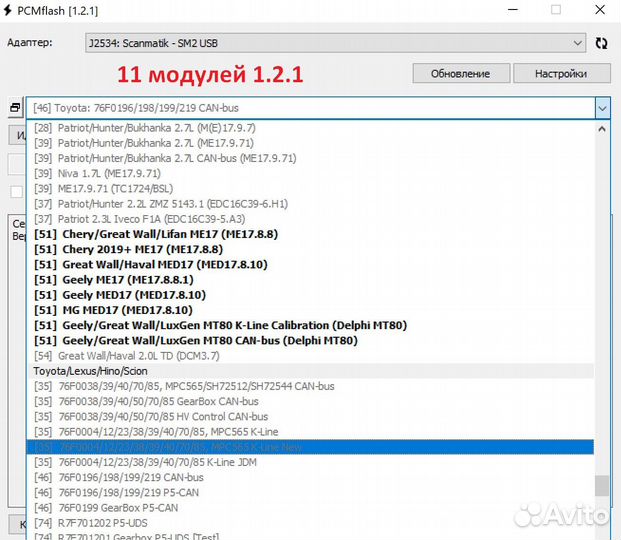Image resolution: width=621 pixels, height=540 pixels.
Task: Toggle the checkbox left of the list
Action: [x=17, y=192]
